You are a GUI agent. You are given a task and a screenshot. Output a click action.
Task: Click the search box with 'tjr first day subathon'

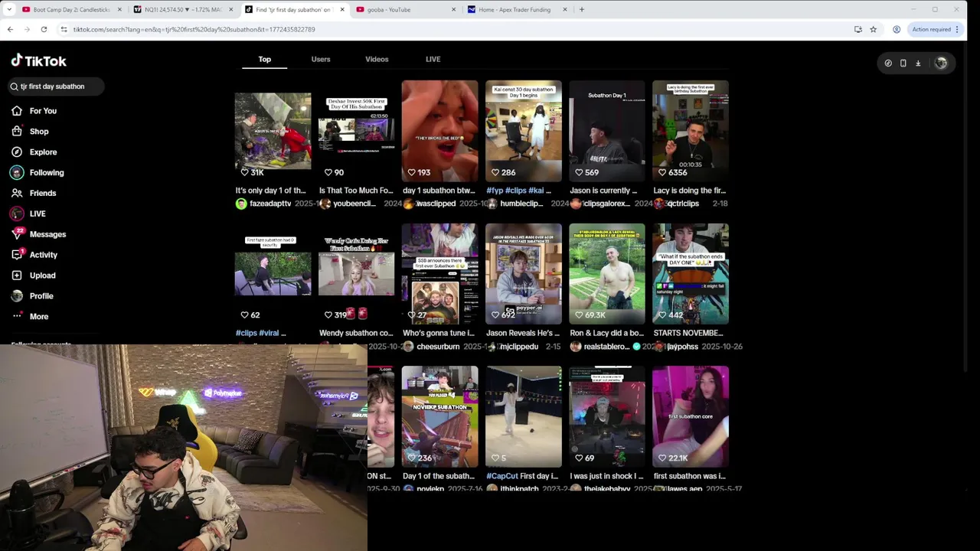click(57, 86)
